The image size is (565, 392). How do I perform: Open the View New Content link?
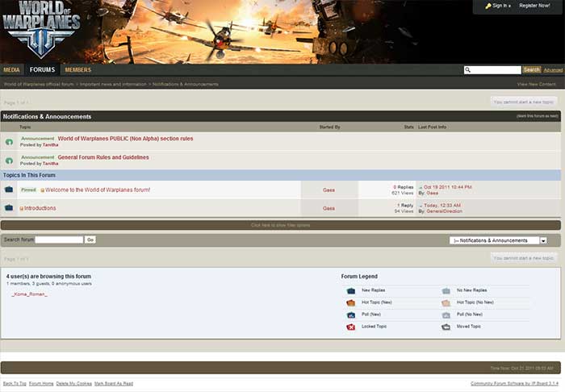coord(536,84)
